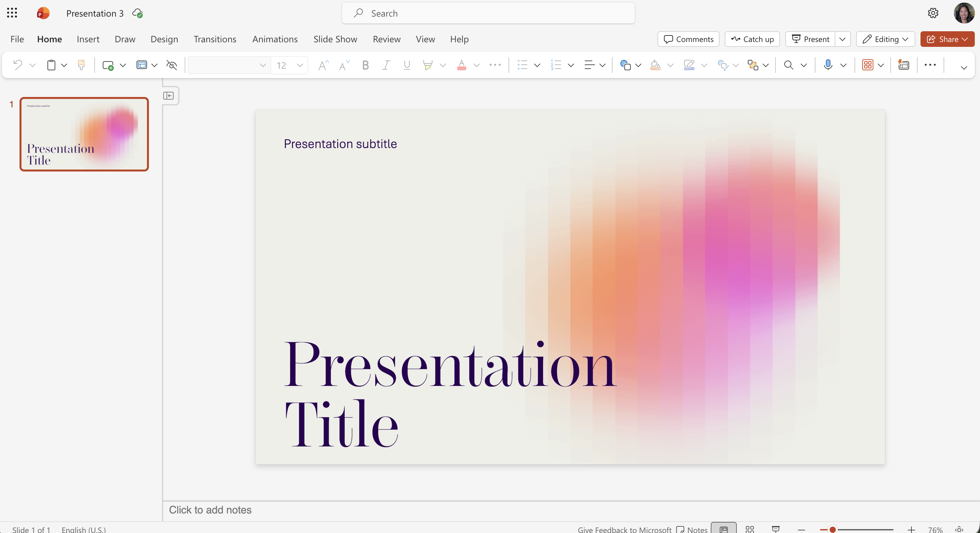Image resolution: width=980 pixels, height=533 pixels.
Task: Add a New Slide
Action: (108, 65)
